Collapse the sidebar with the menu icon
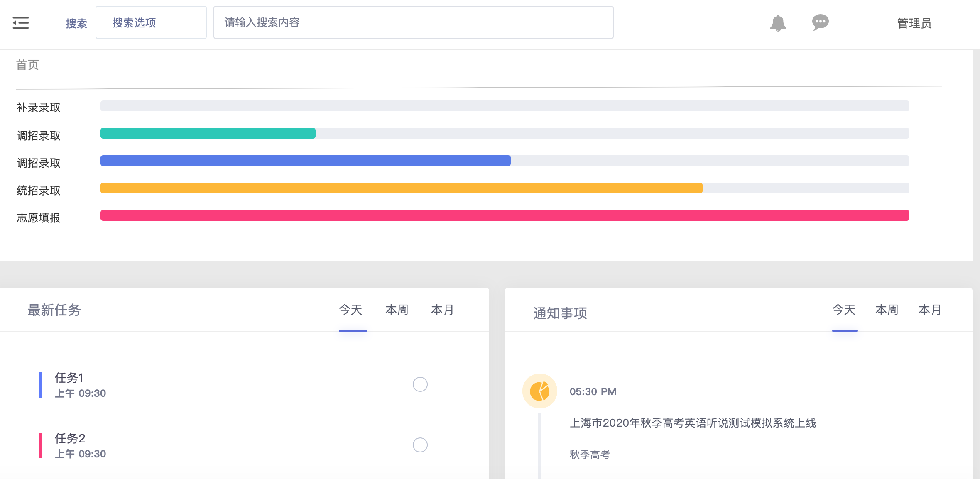This screenshot has height=479, width=980. tap(21, 23)
